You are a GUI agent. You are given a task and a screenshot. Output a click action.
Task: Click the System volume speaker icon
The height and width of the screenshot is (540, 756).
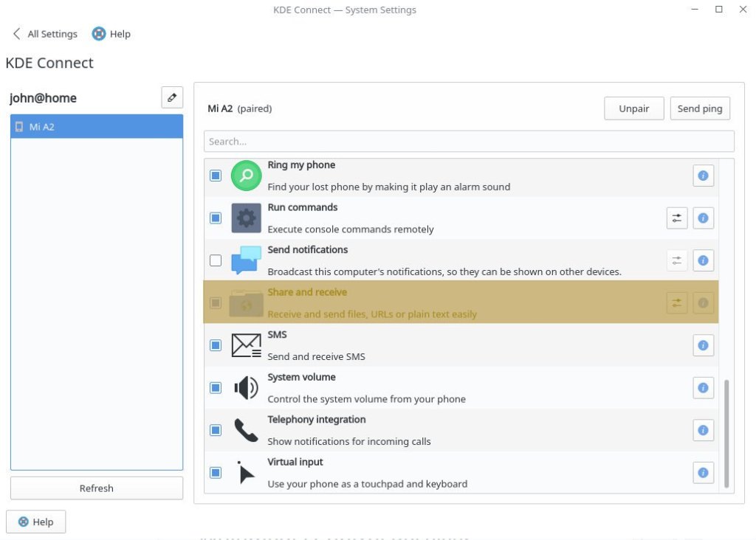(x=246, y=387)
